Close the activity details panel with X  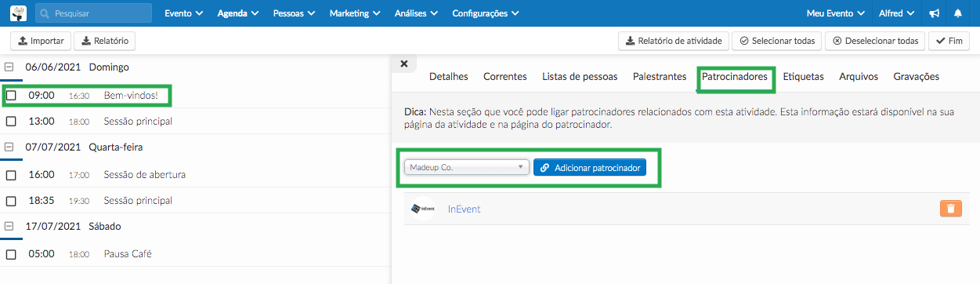point(404,64)
